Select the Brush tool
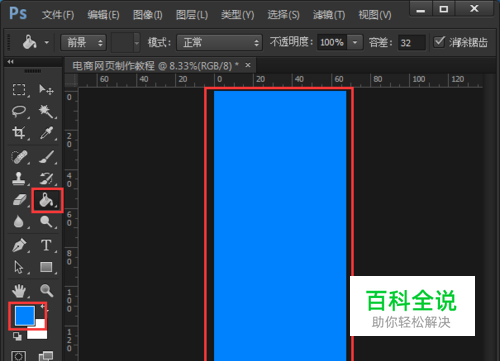 [x=46, y=157]
